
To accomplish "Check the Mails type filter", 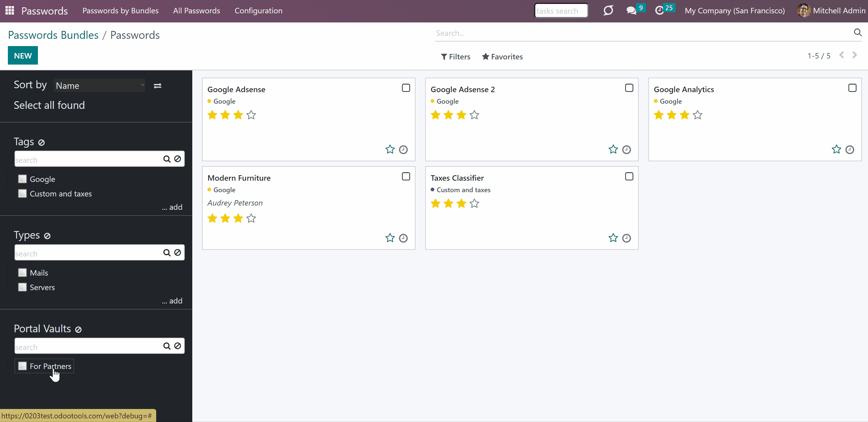I will tap(22, 273).
